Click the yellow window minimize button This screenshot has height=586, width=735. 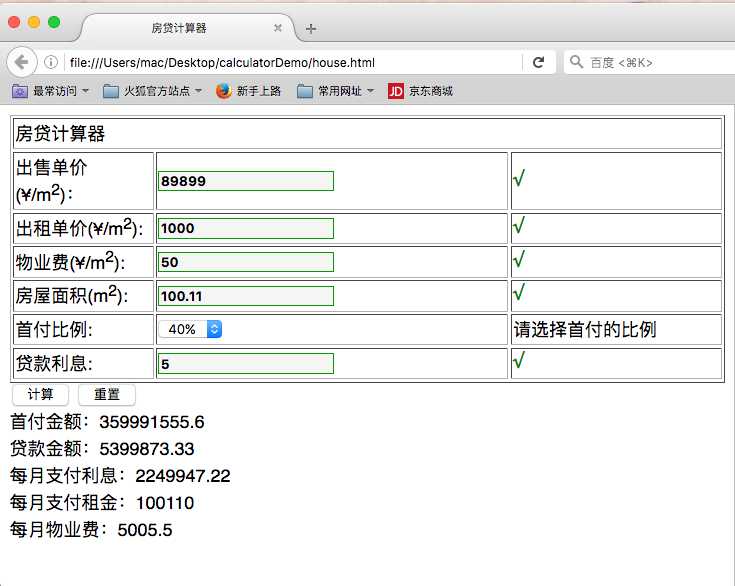click(x=34, y=22)
